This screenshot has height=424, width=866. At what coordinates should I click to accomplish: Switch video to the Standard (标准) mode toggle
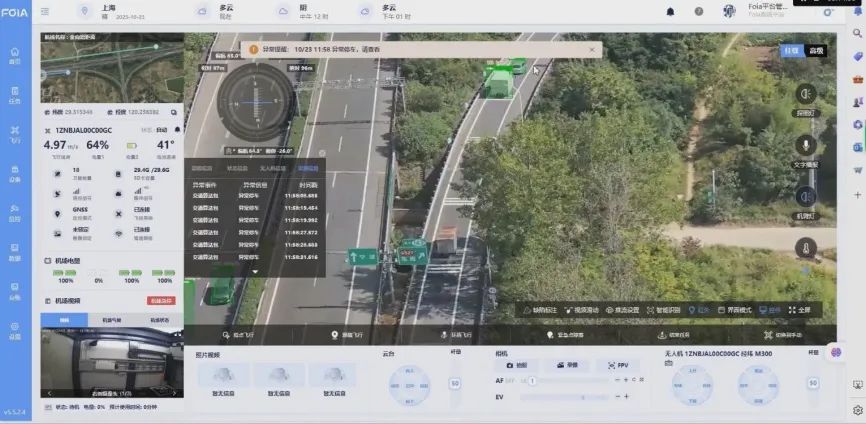coord(791,50)
